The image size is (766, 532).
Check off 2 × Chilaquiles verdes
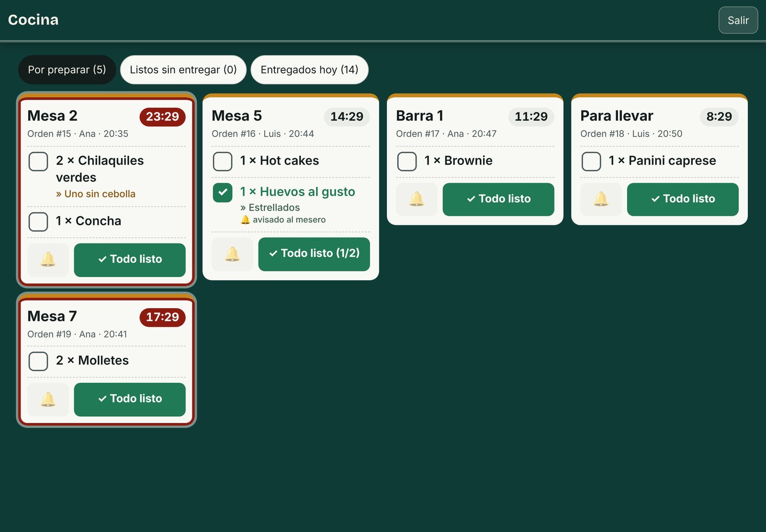pos(38,162)
